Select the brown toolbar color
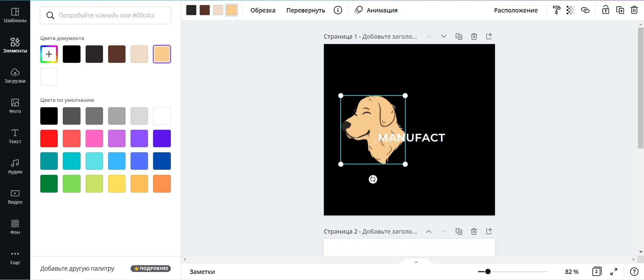The image size is (644, 280). tap(205, 10)
